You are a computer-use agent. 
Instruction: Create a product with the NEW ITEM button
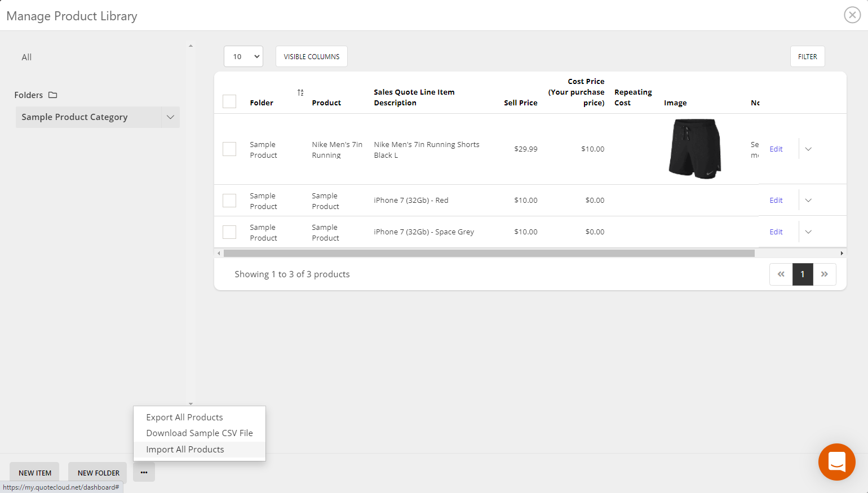(34, 472)
